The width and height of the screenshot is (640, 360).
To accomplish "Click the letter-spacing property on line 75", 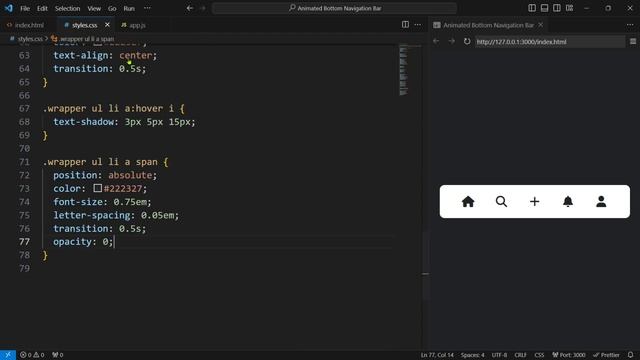I will click(92, 215).
